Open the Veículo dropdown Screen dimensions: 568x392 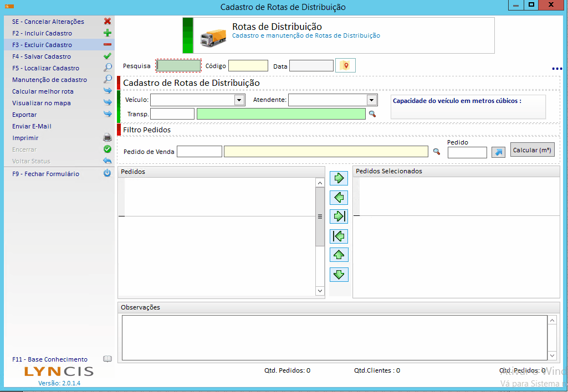pos(239,100)
